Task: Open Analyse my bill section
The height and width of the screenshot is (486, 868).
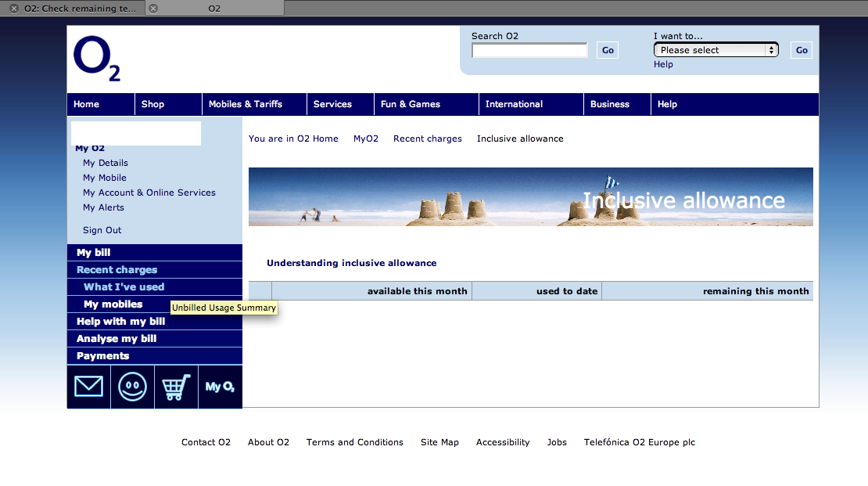Action: (x=155, y=339)
